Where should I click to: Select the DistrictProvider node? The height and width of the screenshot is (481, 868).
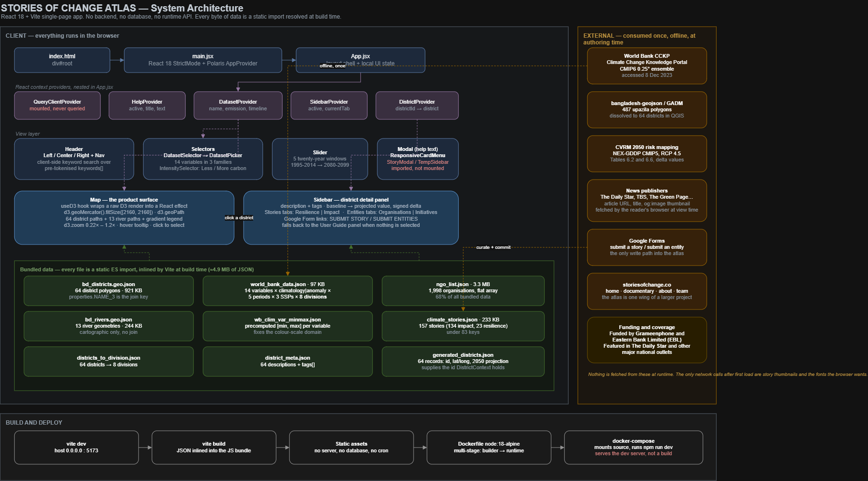coord(417,106)
